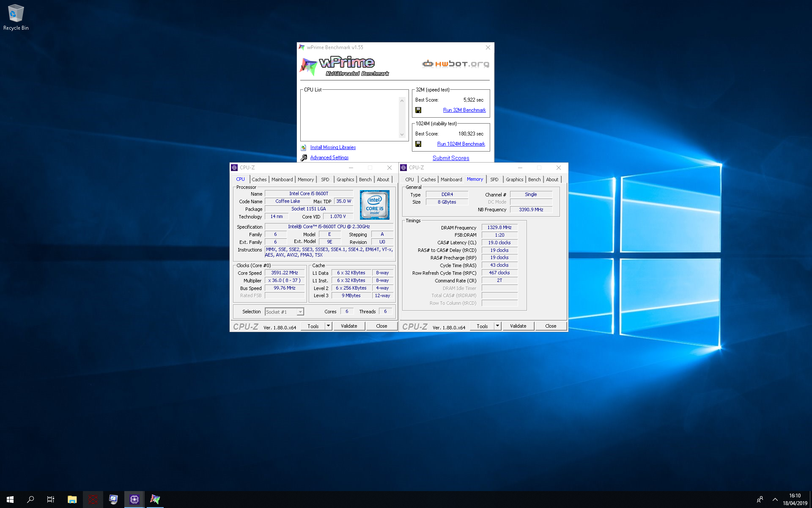Switch to the Mainboard tab in left CPU-Z
The width and height of the screenshot is (812, 508).
282,179
